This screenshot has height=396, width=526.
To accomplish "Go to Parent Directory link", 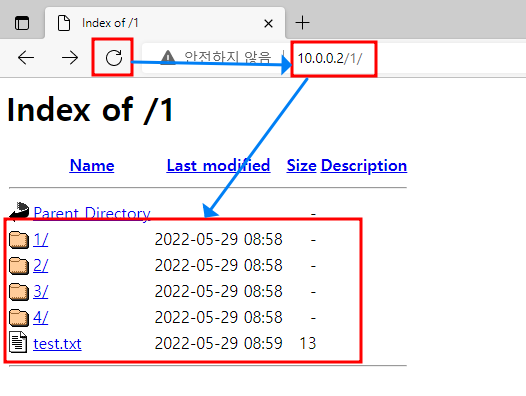I will 92,213.
